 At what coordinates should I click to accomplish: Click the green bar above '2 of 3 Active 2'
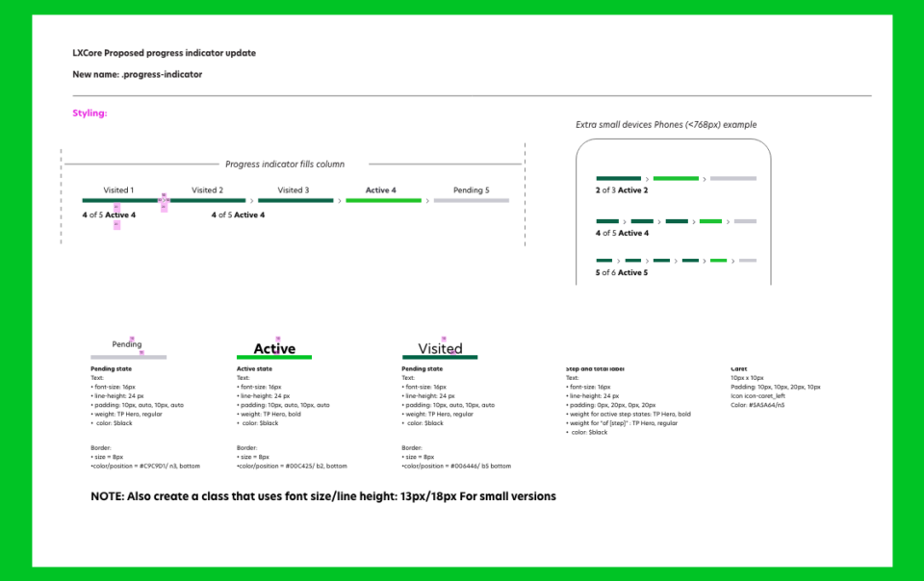[x=676, y=178]
